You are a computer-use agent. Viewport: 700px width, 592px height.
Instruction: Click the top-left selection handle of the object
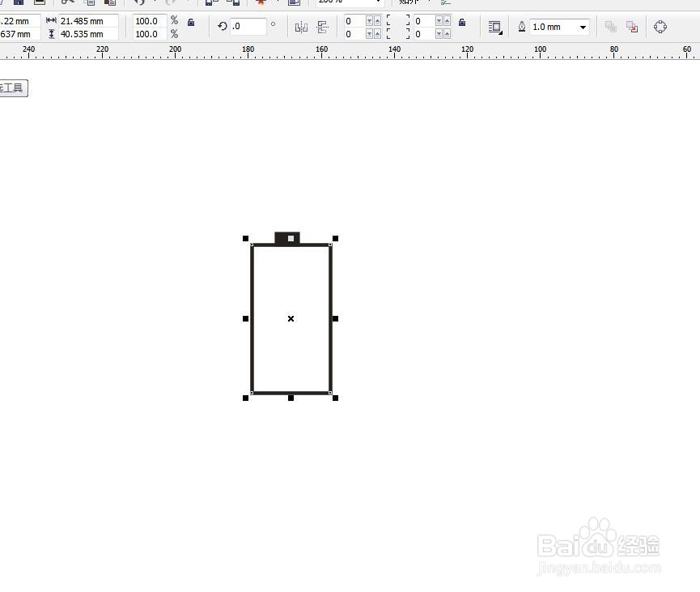point(245,239)
